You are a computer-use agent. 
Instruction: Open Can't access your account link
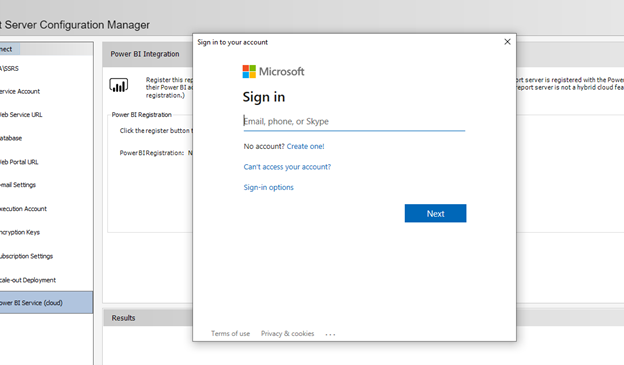[x=287, y=167]
